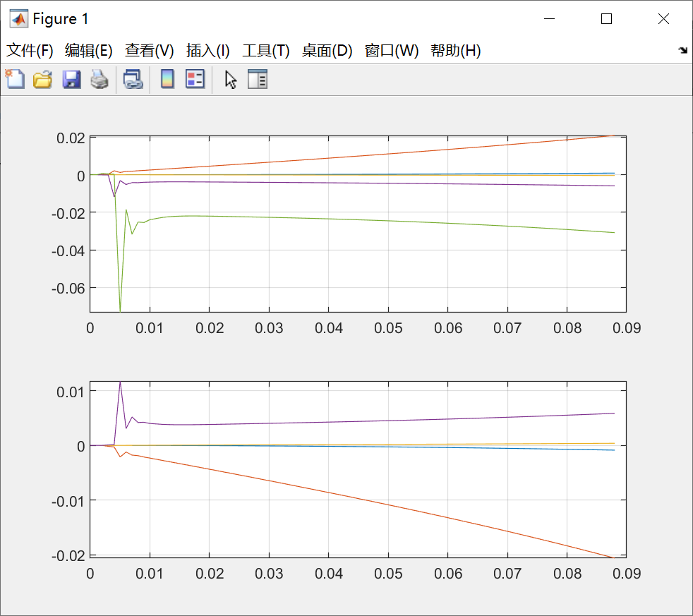This screenshot has width=693, height=616.
Task: Save the current figure
Action: pyautogui.click(x=71, y=79)
